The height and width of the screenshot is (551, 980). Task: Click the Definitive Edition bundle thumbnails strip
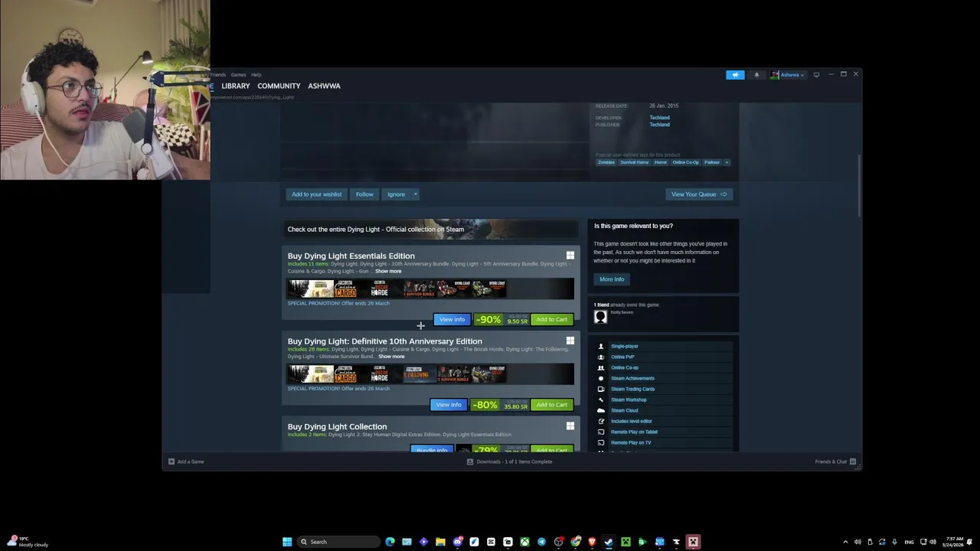[x=430, y=374]
